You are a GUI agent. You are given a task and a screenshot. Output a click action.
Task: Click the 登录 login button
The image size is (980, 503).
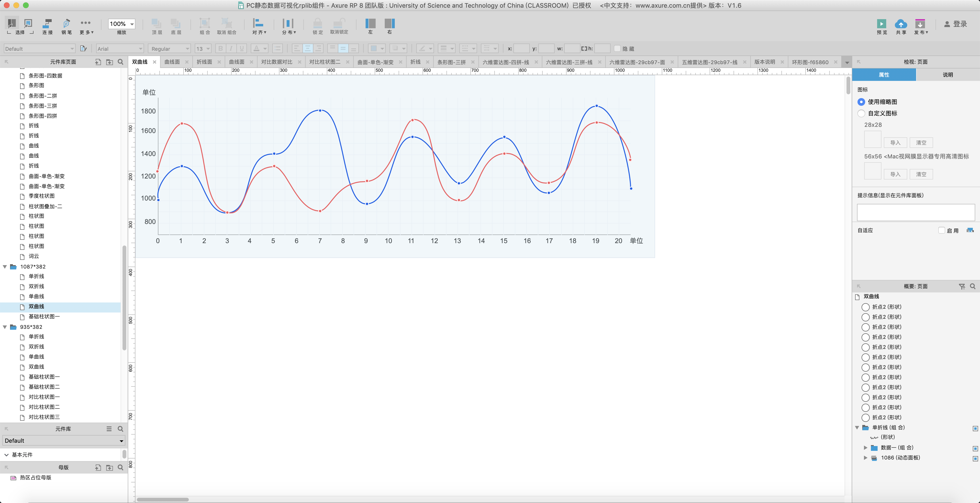coord(955,24)
